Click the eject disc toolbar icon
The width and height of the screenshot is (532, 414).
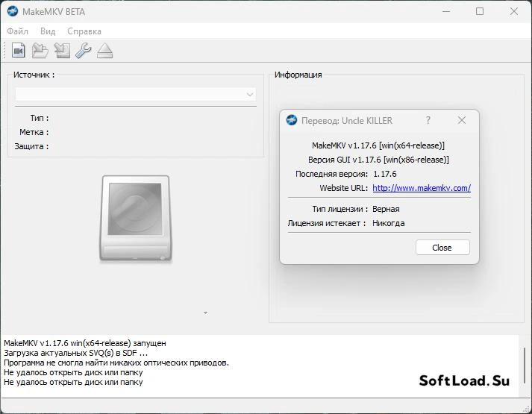point(105,51)
